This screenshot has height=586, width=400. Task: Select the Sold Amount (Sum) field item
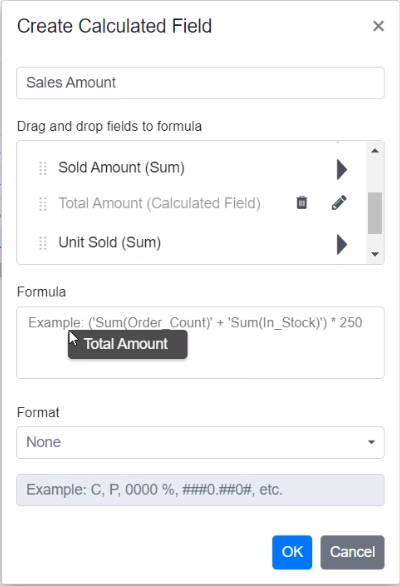(121, 167)
